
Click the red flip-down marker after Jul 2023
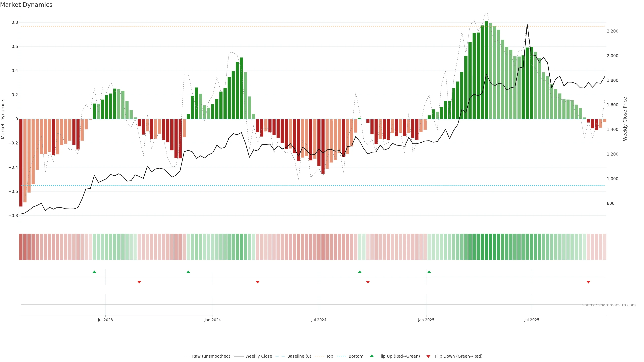click(139, 282)
